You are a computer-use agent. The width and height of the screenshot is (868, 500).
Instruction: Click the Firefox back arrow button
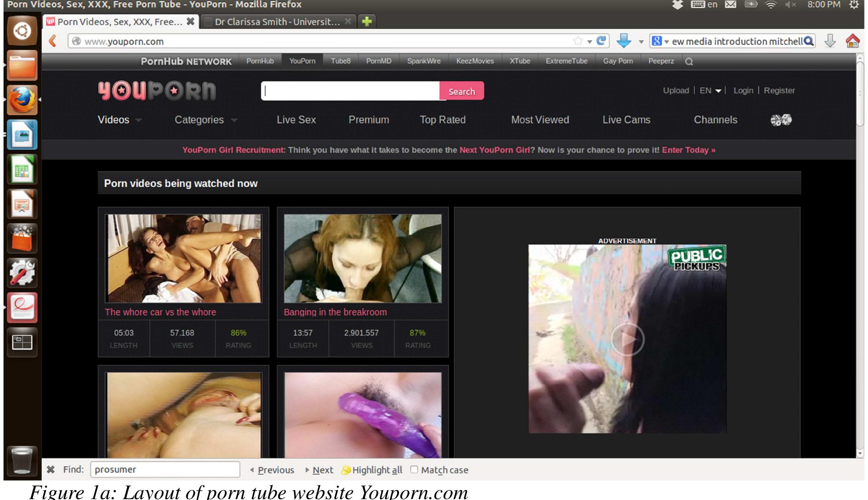tap(52, 41)
